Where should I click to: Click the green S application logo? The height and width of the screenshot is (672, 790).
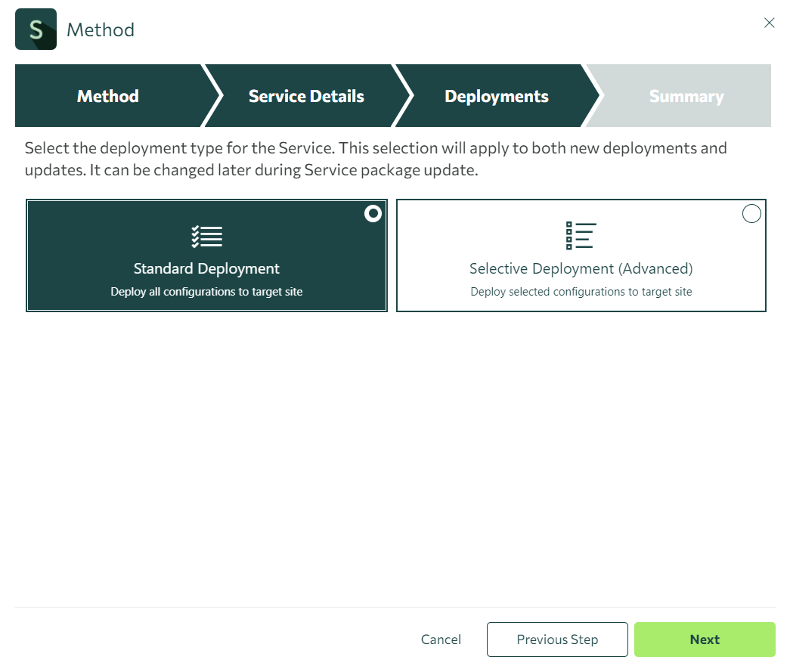tap(36, 29)
